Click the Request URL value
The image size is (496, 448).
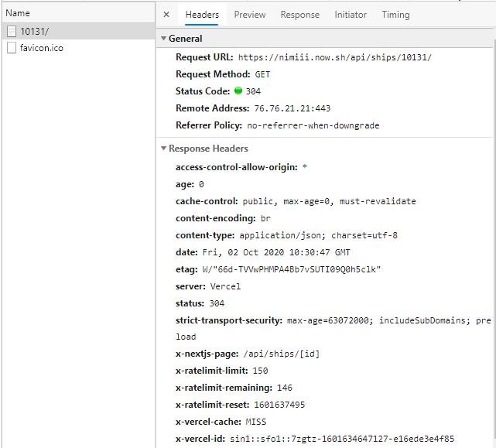tap(335, 57)
